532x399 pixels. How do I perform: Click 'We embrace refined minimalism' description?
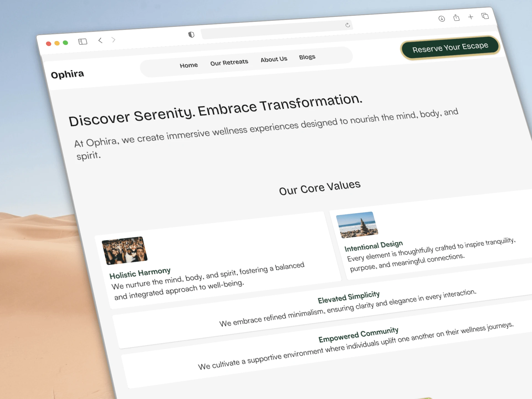(348, 308)
